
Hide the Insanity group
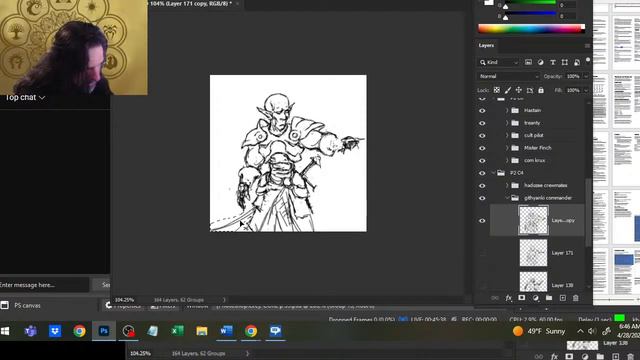coord(482,123)
